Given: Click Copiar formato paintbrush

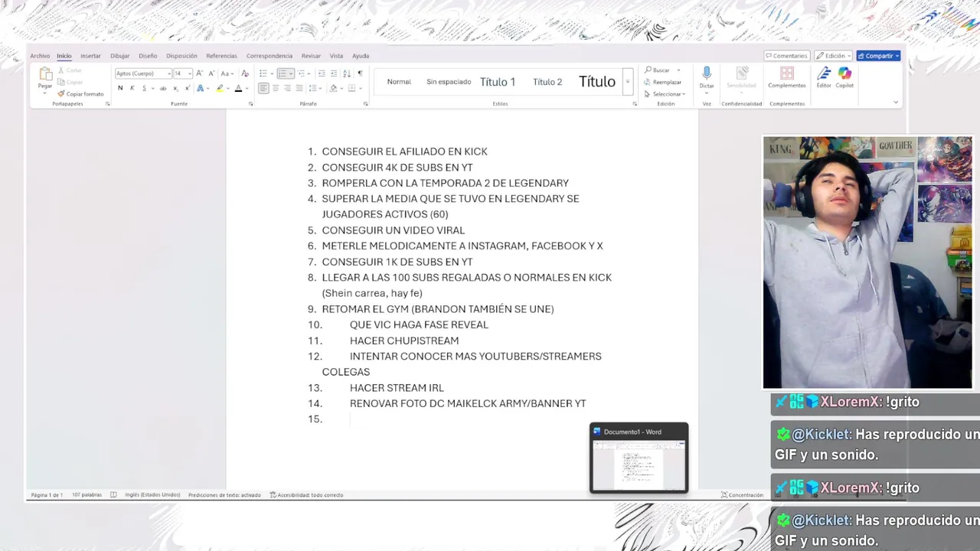Looking at the screenshot, I should (x=80, y=94).
